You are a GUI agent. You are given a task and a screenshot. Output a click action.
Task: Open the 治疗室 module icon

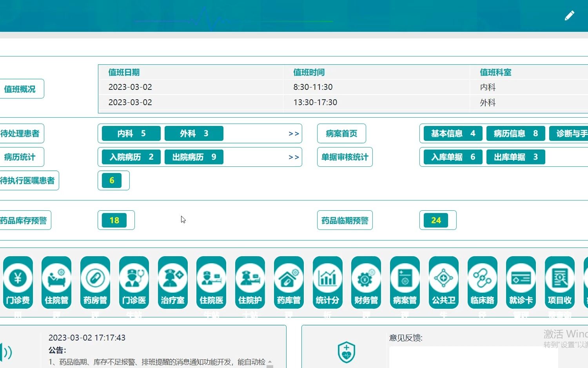coord(172,282)
